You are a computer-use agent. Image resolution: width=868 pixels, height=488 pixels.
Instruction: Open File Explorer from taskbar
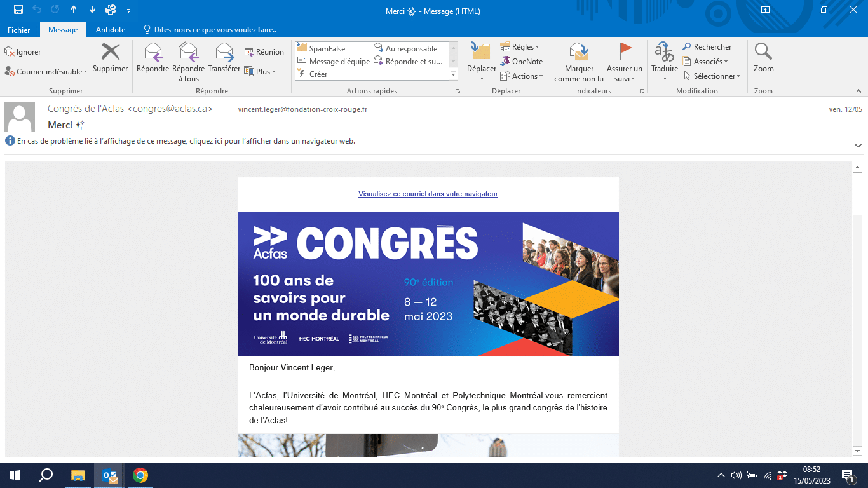[x=78, y=475]
